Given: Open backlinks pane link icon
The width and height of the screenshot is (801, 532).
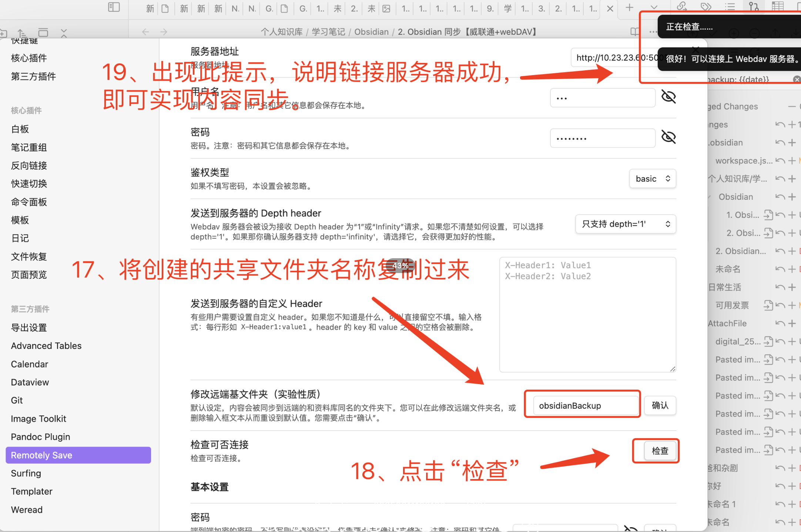Looking at the screenshot, I should pyautogui.click(x=682, y=7).
